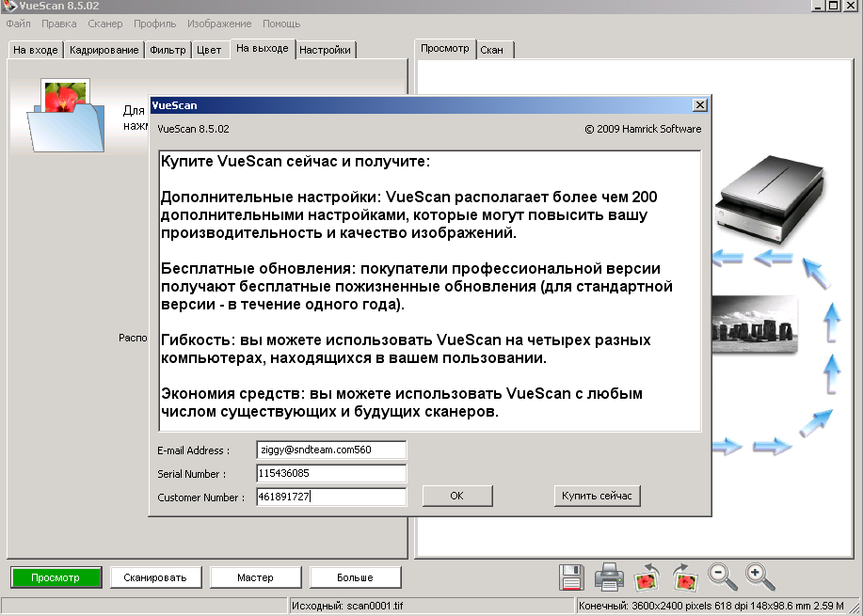Click the Customer Number label
Screen dimensions: 863x616
pos(200,498)
